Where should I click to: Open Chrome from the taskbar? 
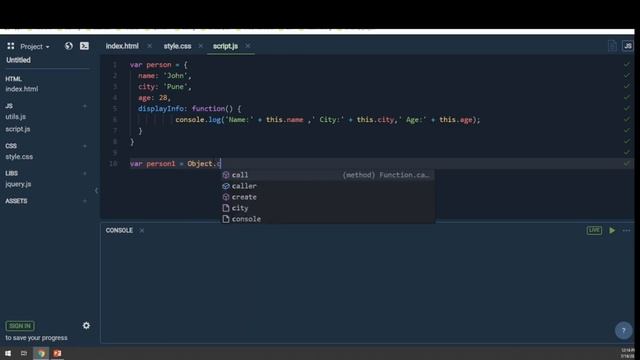click(41, 353)
